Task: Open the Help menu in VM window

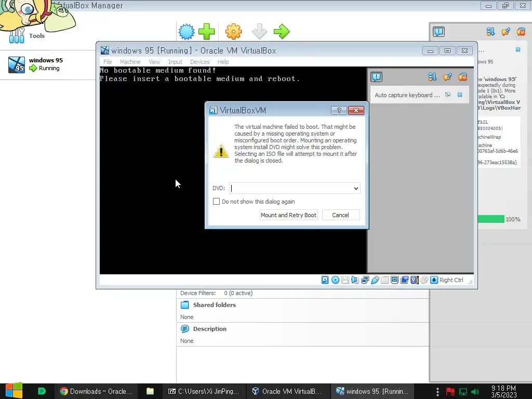Action: pyautogui.click(x=223, y=62)
